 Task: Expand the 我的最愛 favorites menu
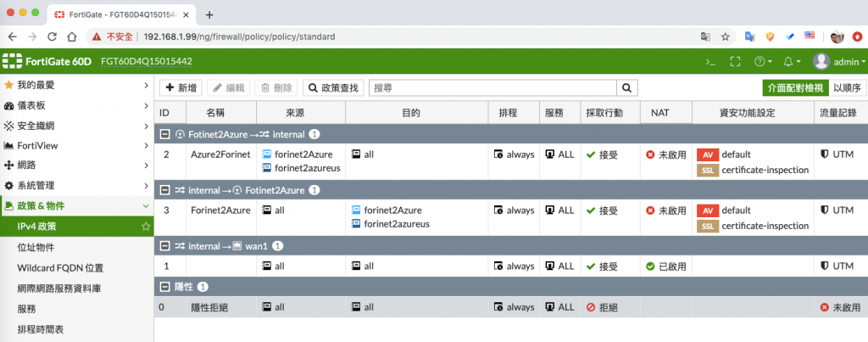[77, 86]
